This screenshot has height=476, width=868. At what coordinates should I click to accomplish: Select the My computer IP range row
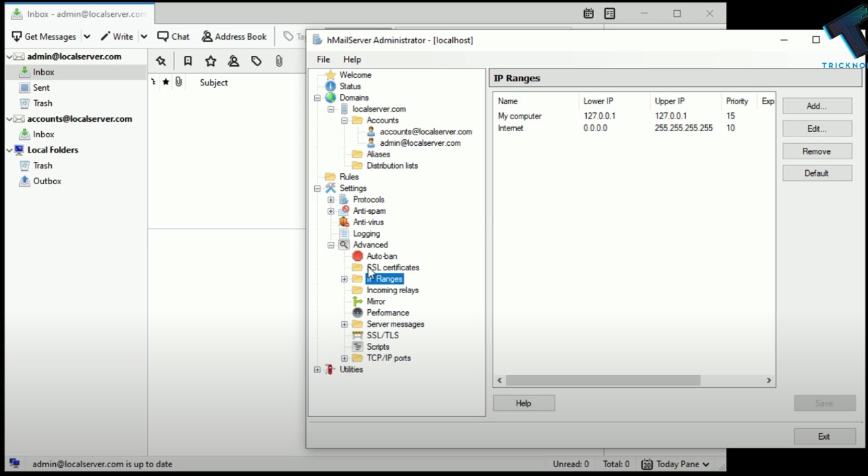(634, 116)
